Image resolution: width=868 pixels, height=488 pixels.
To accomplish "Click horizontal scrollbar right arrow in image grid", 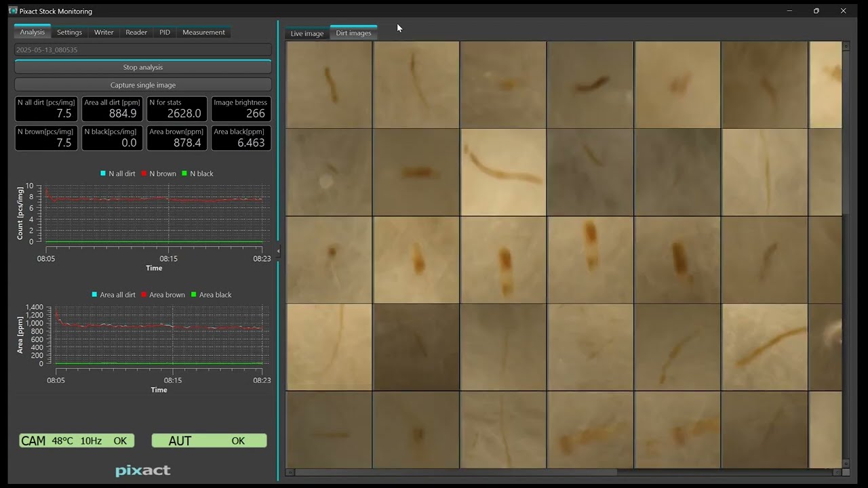I will pyautogui.click(x=837, y=472).
